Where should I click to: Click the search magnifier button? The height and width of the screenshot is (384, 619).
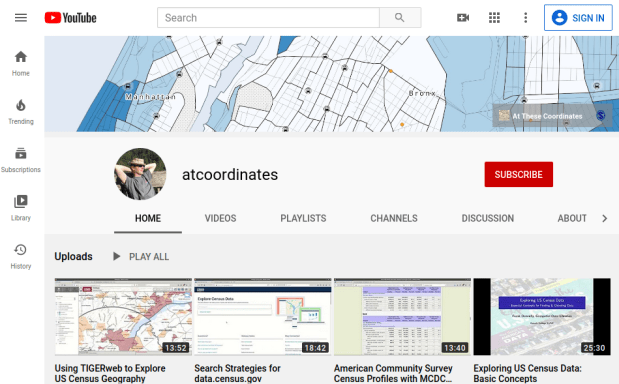[400, 18]
